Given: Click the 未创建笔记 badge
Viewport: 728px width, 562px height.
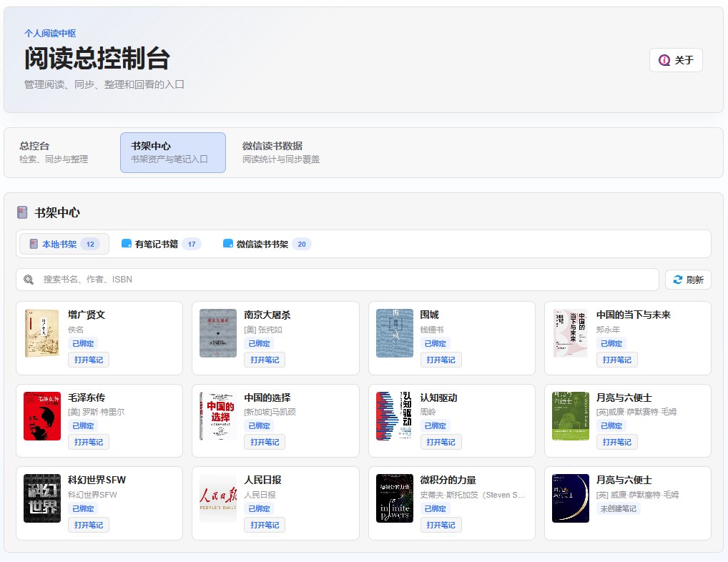Looking at the screenshot, I should pyautogui.click(x=619, y=508).
